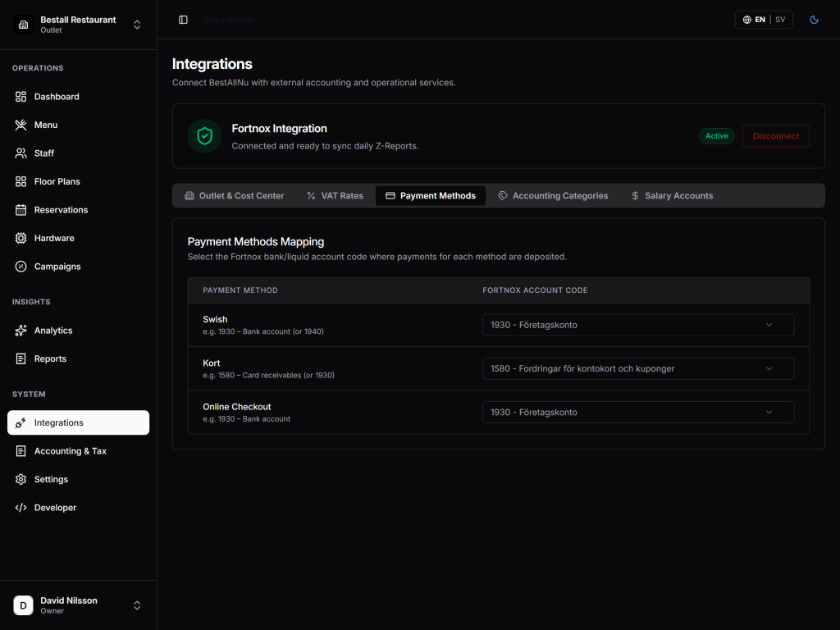This screenshot has height=630, width=840.
Task: Click the Dashboard grid icon in sidebar
Action: (21, 97)
